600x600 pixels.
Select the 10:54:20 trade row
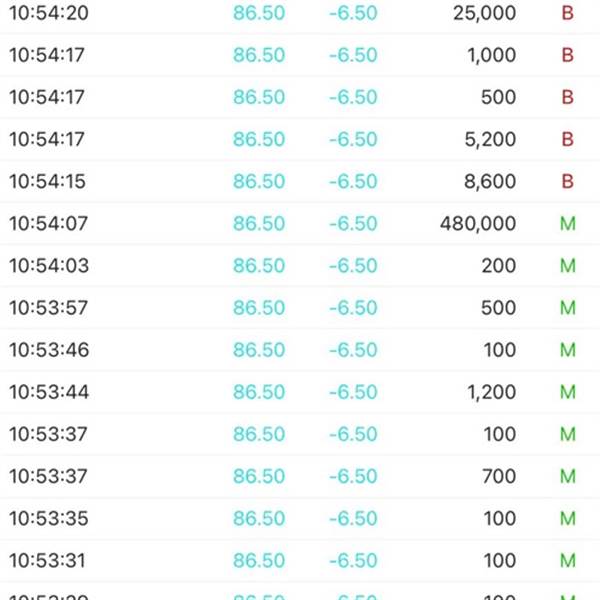300,14
